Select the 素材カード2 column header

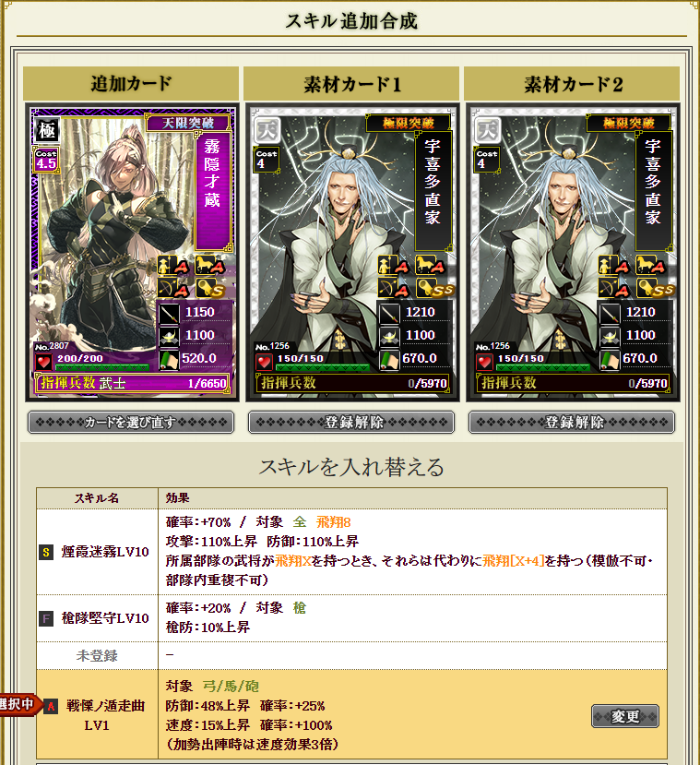point(572,84)
